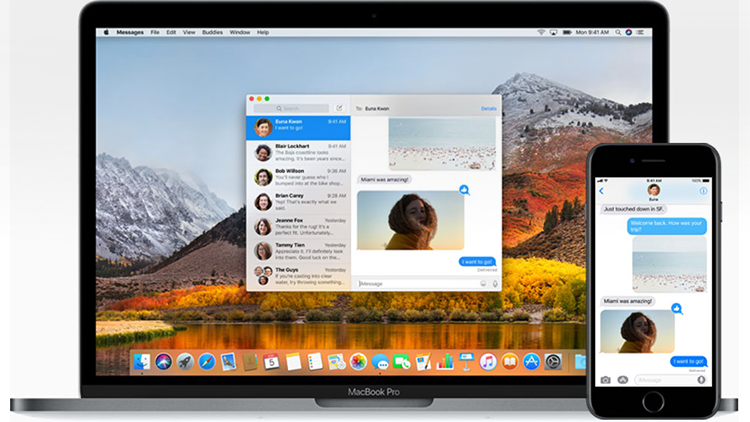Click microphone icon in Mac message field

tap(495, 284)
